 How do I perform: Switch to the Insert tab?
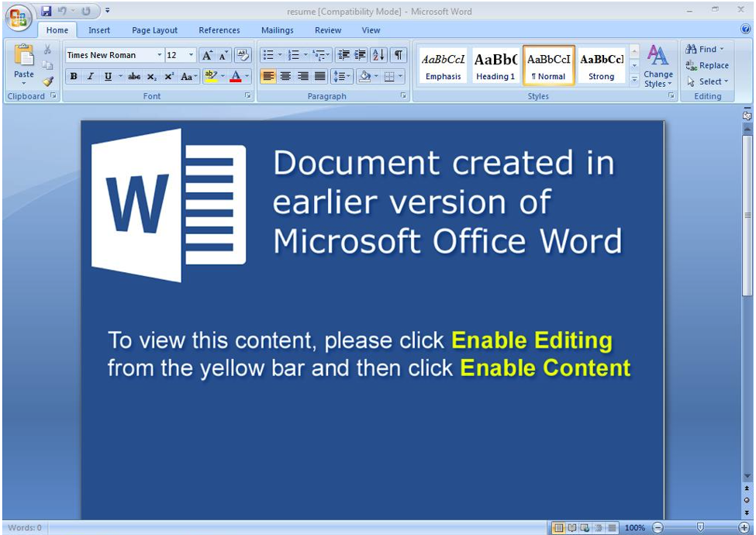point(99,30)
